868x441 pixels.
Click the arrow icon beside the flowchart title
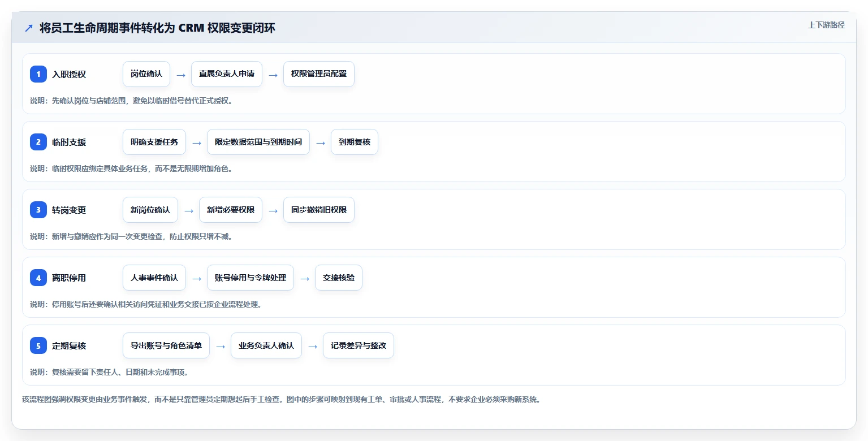pos(28,28)
